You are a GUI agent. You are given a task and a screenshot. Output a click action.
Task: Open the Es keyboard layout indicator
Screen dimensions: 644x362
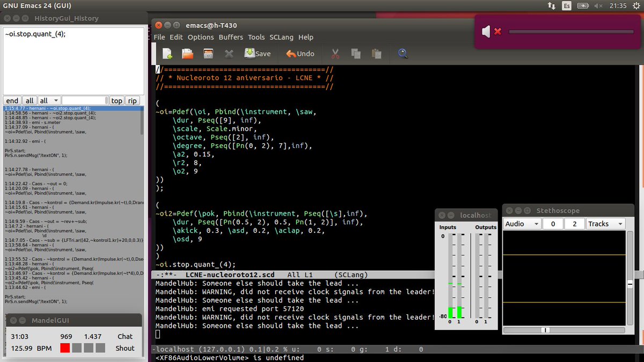tap(567, 5)
